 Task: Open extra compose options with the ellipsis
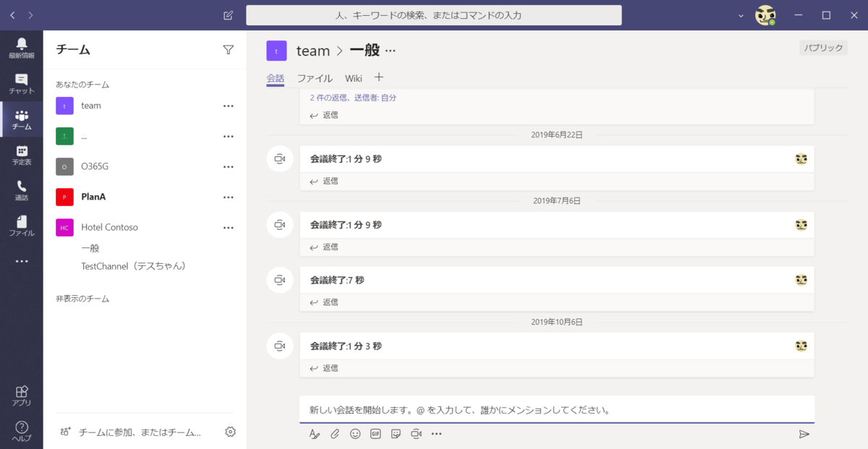[435, 434]
